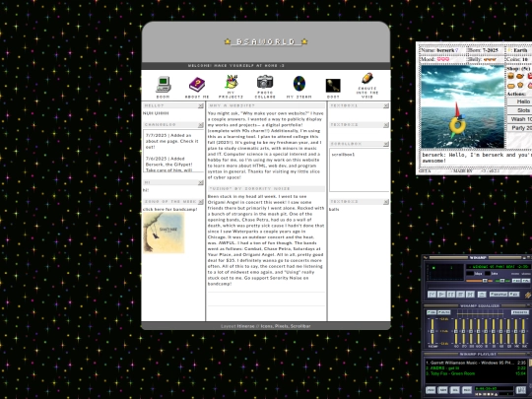
Task: Click the X icon on the Scrollbox header
Action: [386, 144]
